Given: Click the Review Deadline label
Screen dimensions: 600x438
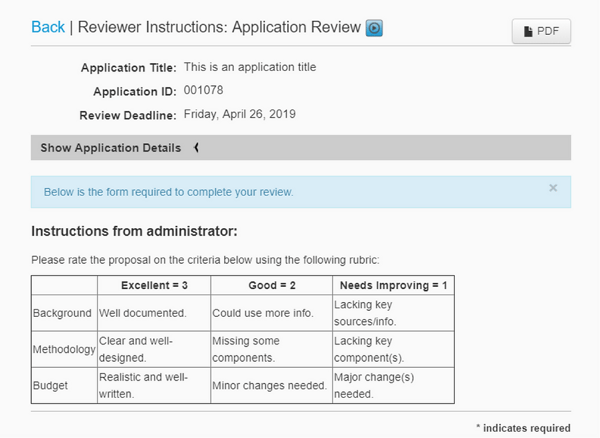Looking at the screenshot, I should pyautogui.click(x=128, y=115).
